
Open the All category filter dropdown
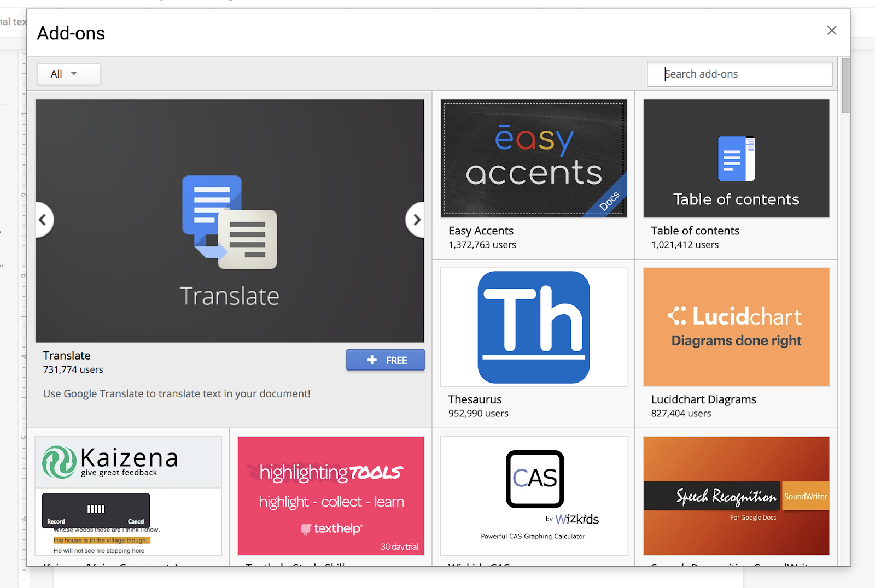click(68, 74)
